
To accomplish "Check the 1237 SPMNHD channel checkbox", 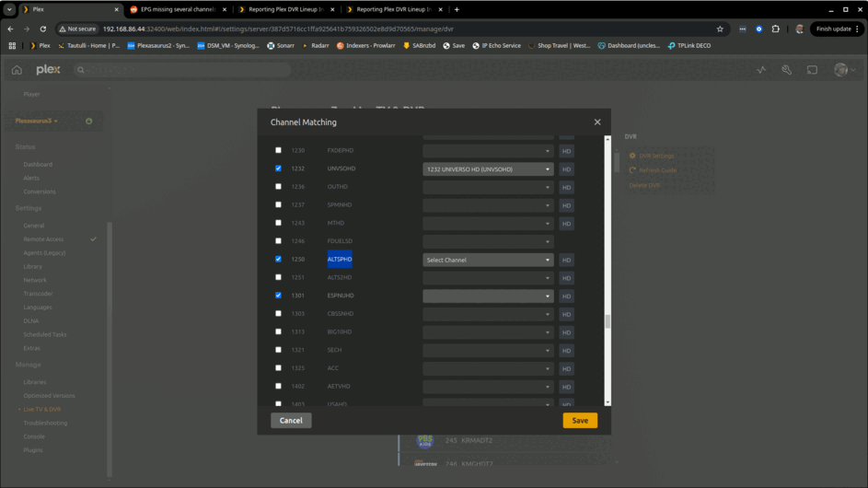I will click(279, 204).
